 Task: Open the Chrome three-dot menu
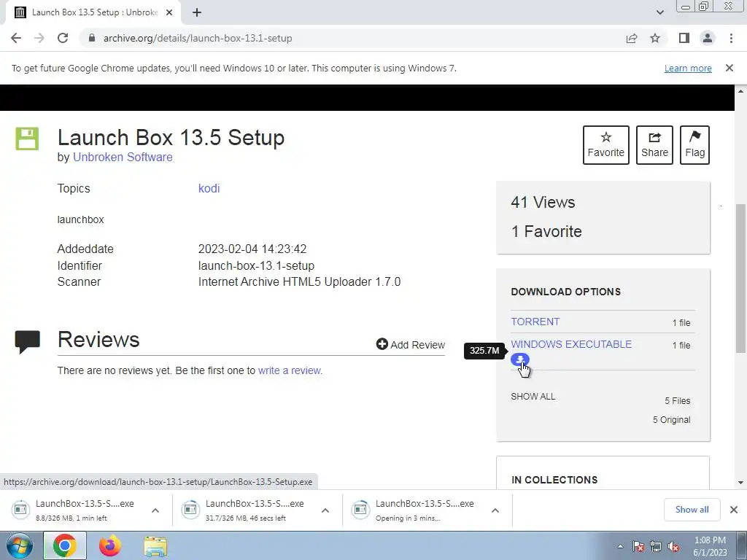(731, 38)
